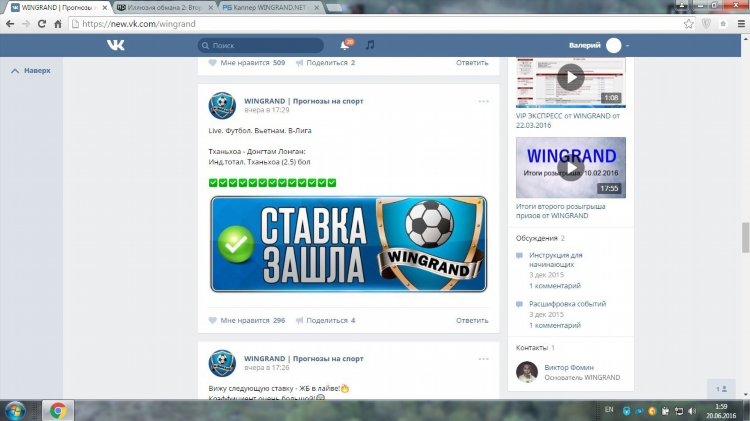Open Chrome hamburger menu
The width and height of the screenshot is (750, 421).
(741, 24)
